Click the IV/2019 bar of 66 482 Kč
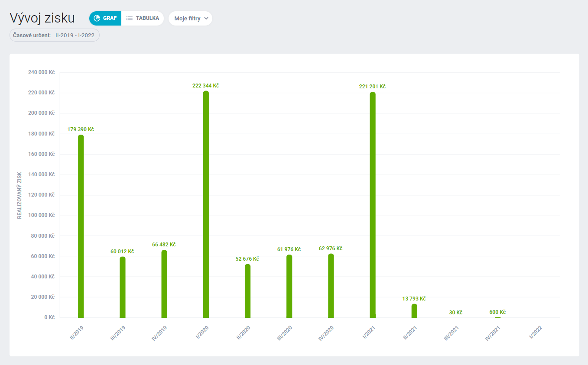 coord(164,284)
